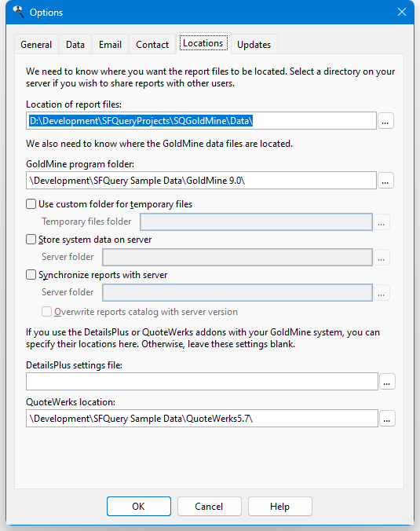This screenshot has height=531, width=420.
Task: Click the Options dialog title icon
Action: pos(18,13)
